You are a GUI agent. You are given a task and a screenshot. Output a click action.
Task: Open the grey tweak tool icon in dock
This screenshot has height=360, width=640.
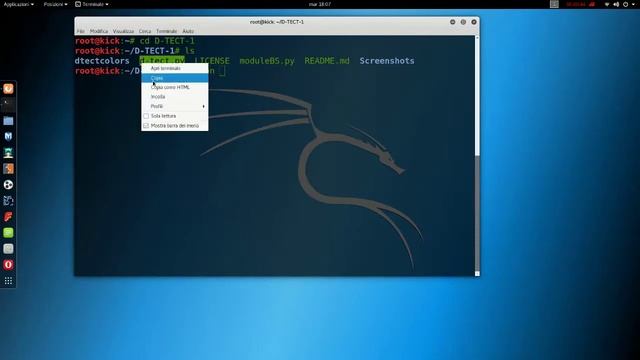pos(8,249)
